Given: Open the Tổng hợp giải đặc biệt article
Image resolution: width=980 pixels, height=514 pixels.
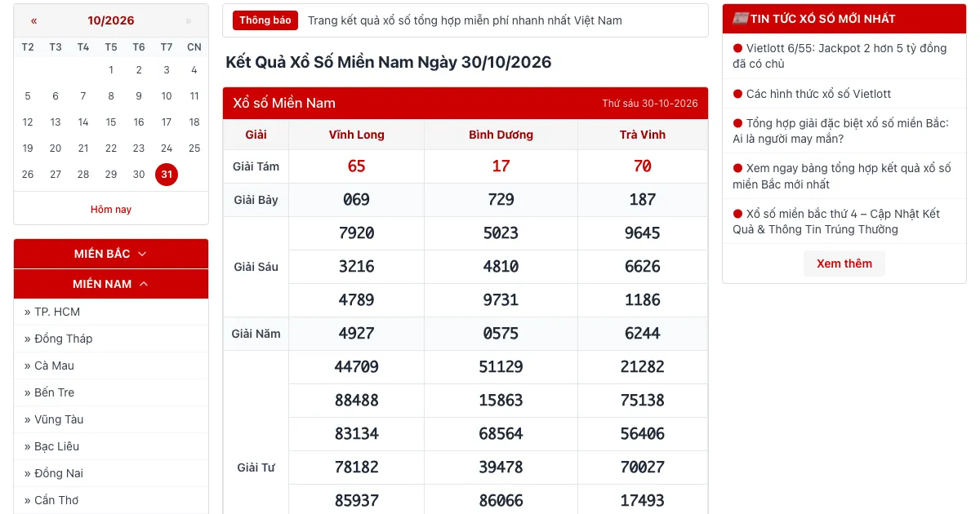Looking at the screenshot, I should [x=844, y=131].
